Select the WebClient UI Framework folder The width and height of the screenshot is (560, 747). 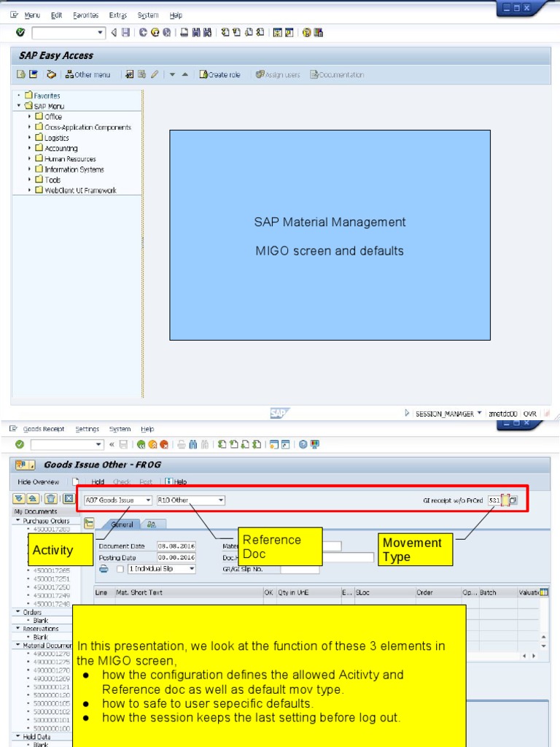tap(80, 190)
